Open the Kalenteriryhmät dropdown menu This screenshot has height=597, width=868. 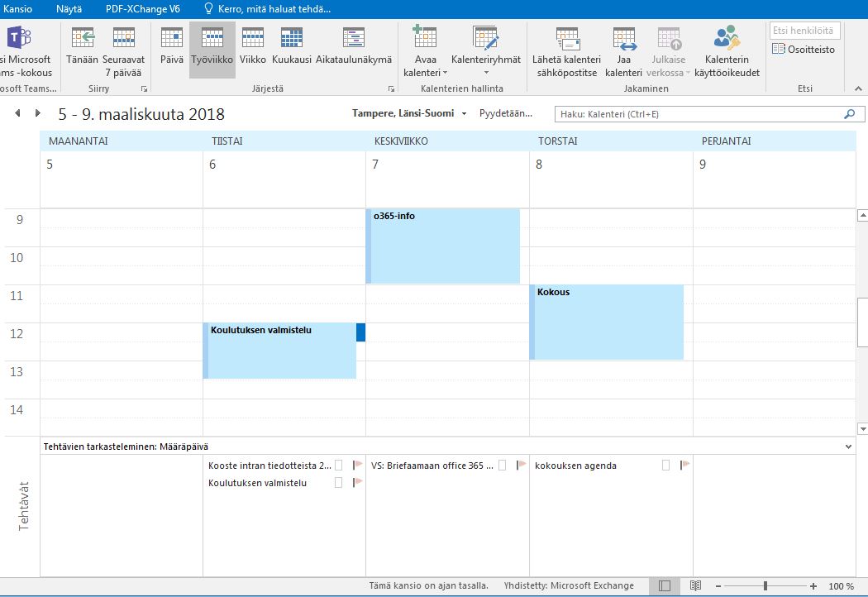tap(485, 66)
